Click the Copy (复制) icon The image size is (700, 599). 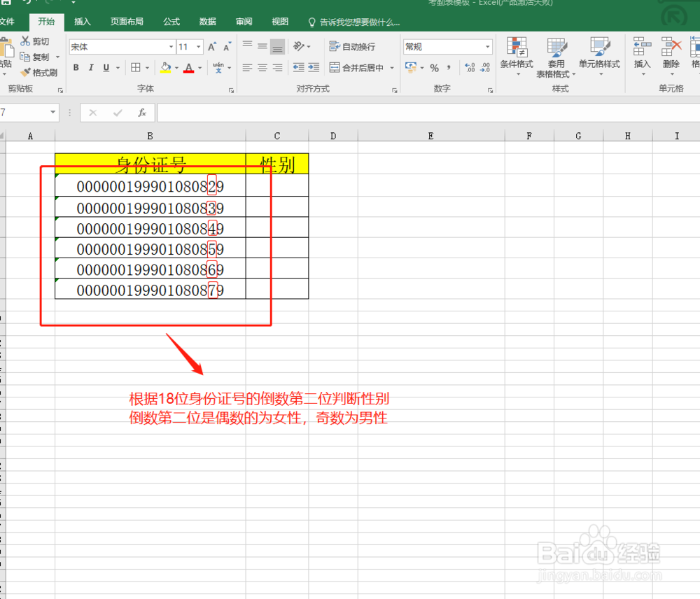pos(25,57)
